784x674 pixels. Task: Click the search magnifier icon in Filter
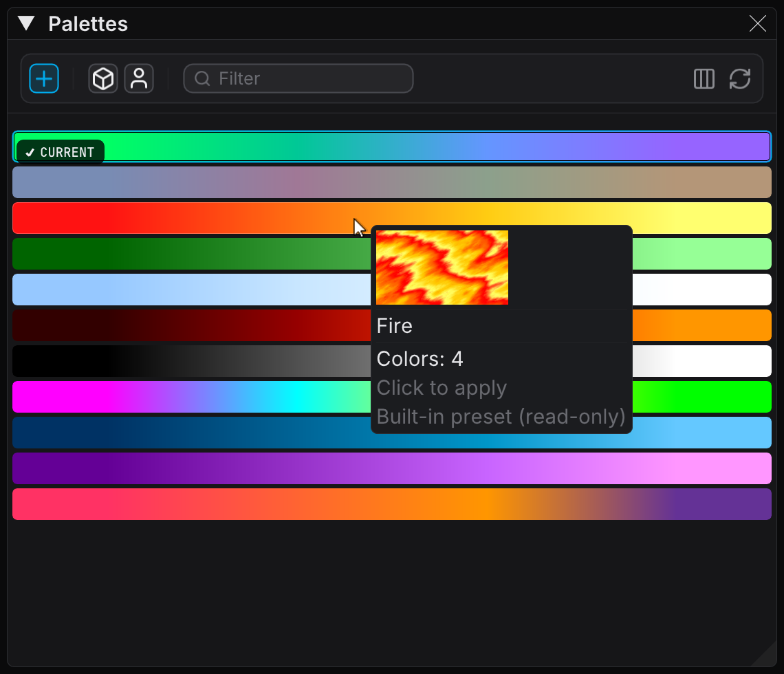point(202,78)
